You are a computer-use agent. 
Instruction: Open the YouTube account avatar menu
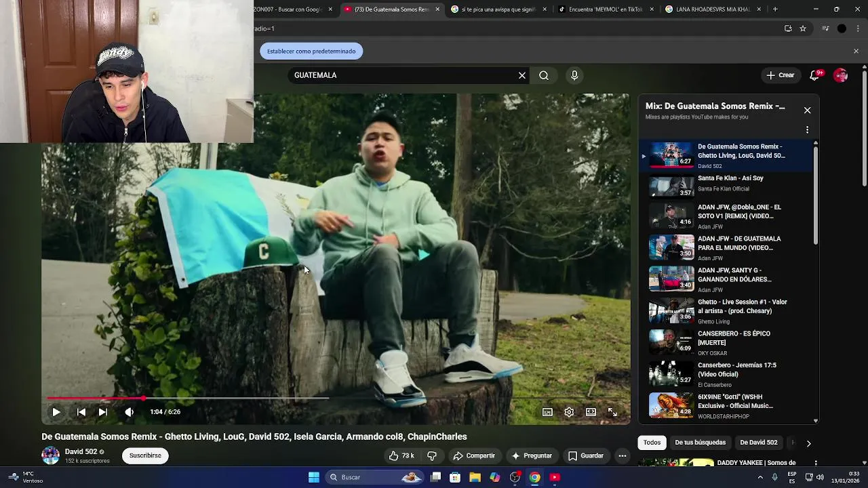click(x=841, y=75)
